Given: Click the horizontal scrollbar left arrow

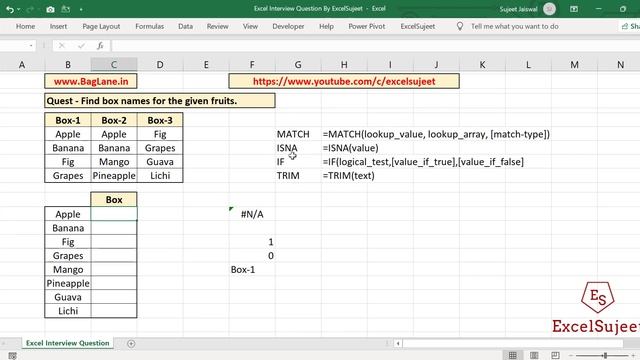Looking at the screenshot, I should click(398, 343).
